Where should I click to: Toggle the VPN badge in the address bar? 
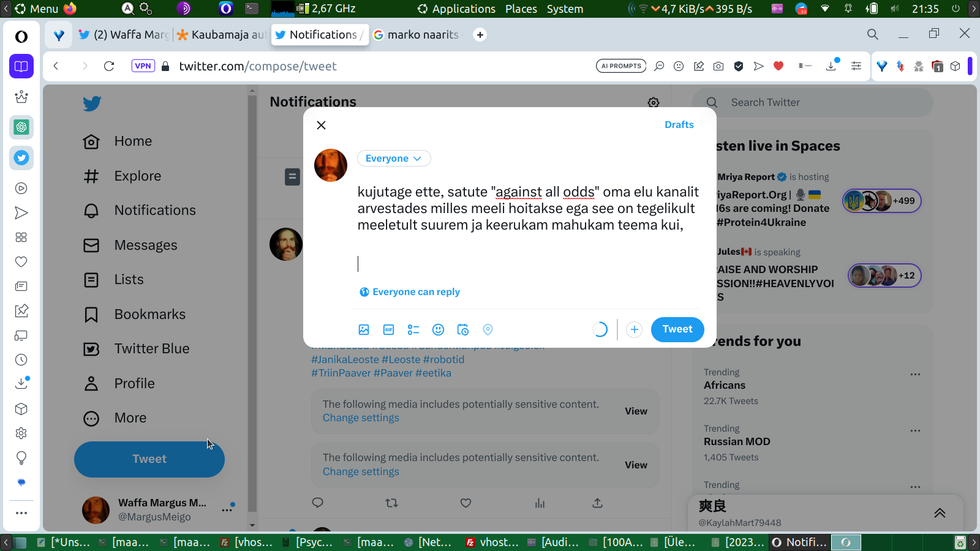point(143,66)
